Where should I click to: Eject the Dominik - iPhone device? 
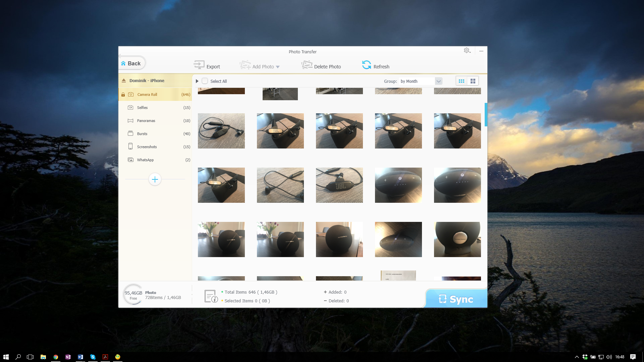(124, 81)
